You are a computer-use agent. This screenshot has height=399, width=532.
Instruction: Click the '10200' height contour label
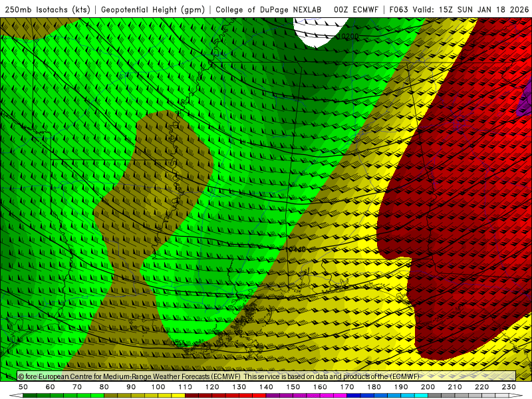(348, 36)
